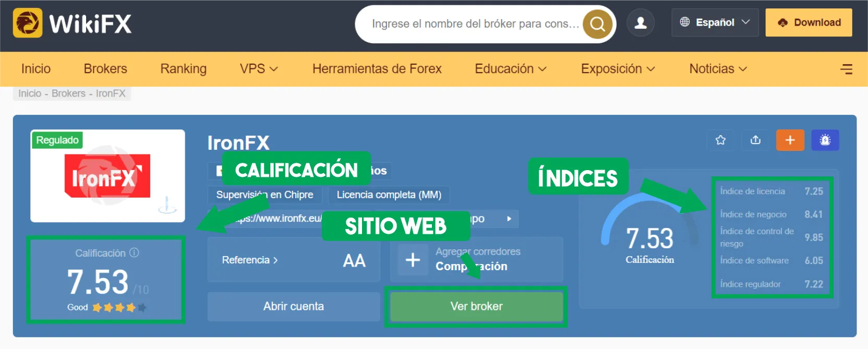Image resolution: width=868 pixels, height=349 pixels.
Task: Open Brokers in navigation bar
Action: 105,69
